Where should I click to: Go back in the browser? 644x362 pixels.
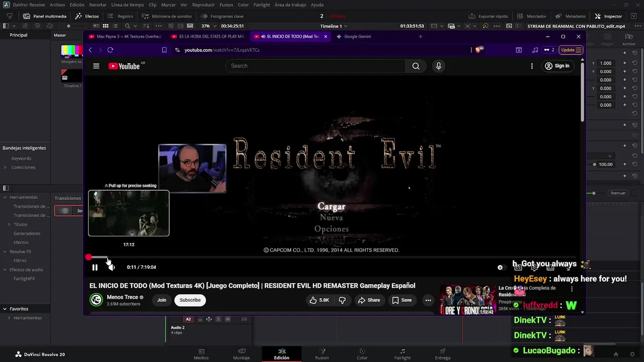coord(90,50)
